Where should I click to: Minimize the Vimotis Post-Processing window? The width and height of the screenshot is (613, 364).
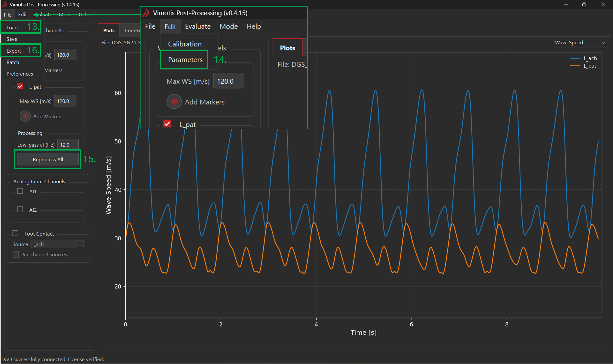pos(566,4)
